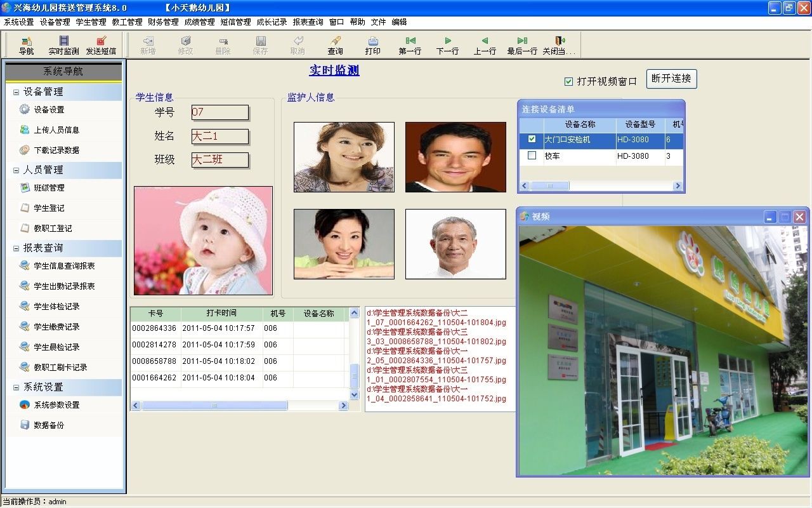Click the 取消 toolbar icon
Image resolution: width=812 pixels, height=508 pixels.
point(298,45)
